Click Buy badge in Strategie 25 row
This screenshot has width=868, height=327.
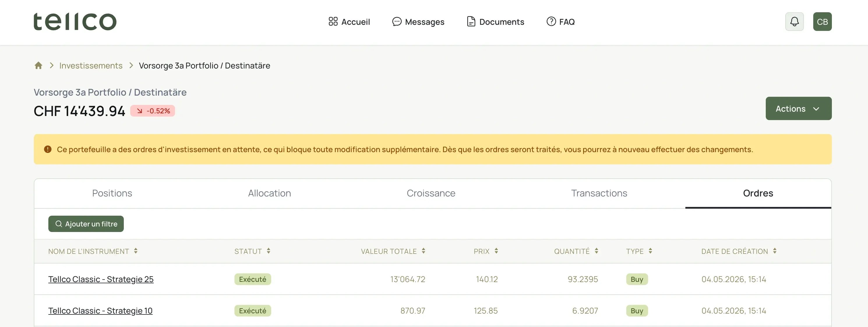[x=637, y=279]
